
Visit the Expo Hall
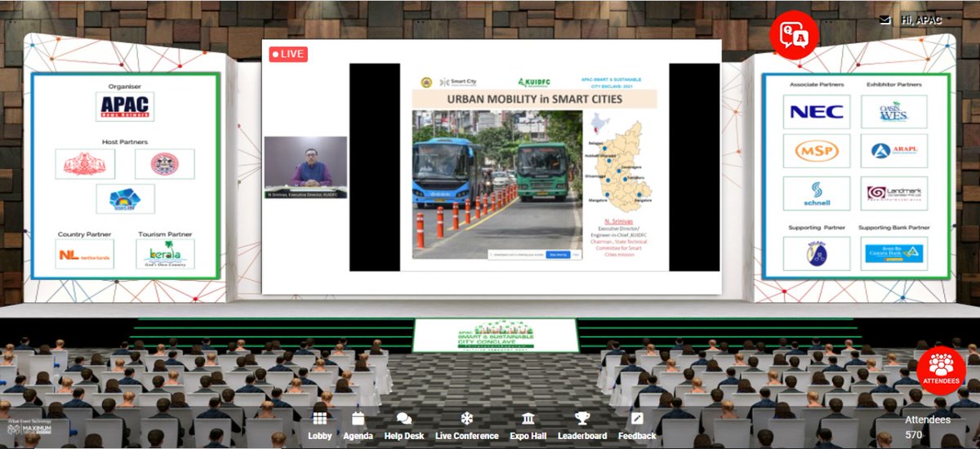click(528, 426)
